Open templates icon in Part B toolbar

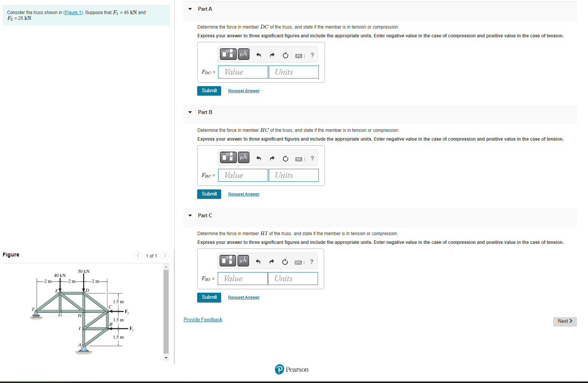(229, 157)
